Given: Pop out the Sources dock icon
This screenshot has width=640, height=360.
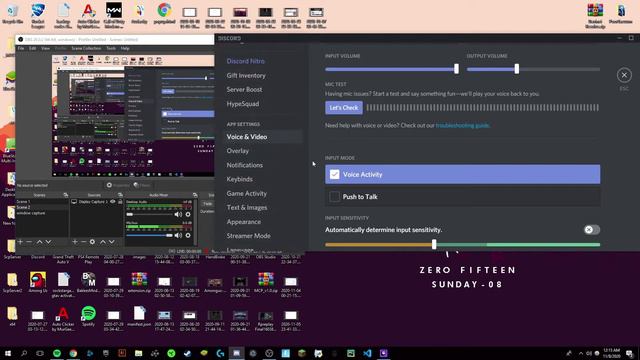Looking at the screenshot, I should coord(120,195).
